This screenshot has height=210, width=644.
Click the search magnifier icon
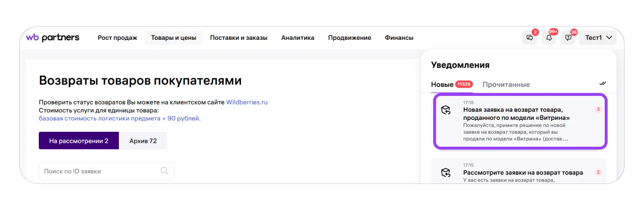click(x=164, y=171)
